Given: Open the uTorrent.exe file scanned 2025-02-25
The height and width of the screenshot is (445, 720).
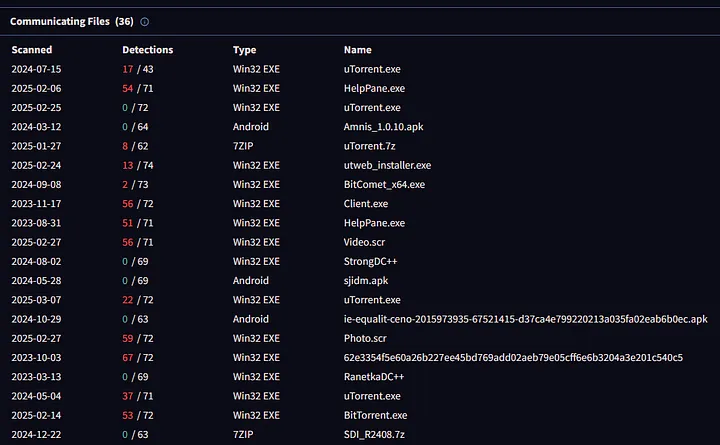Looking at the screenshot, I should point(372,107).
